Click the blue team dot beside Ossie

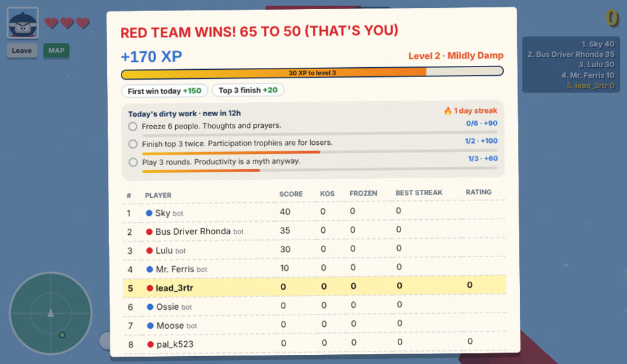(x=150, y=307)
